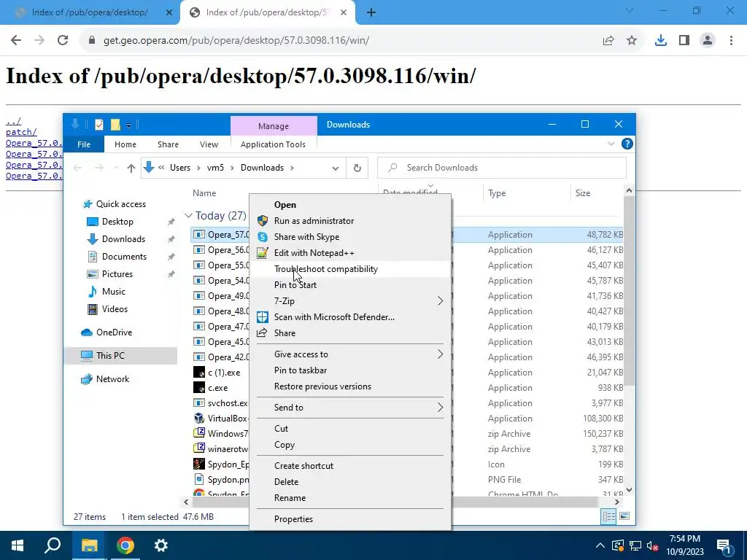
Task: Click the horizontal scrollbar right arrow
Action: pyautogui.click(x=617, y=502)
